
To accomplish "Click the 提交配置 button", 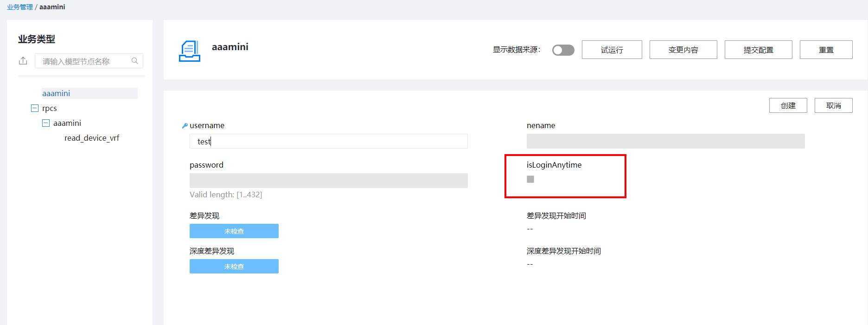I will click(x=758, y=50).
